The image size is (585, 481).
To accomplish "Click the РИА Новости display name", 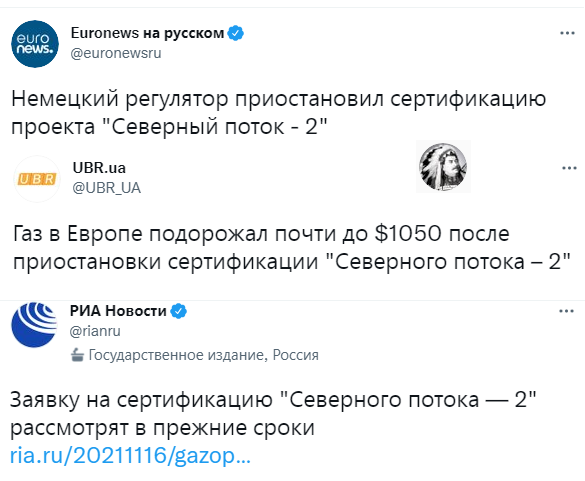I will click(x=118, y=311).
